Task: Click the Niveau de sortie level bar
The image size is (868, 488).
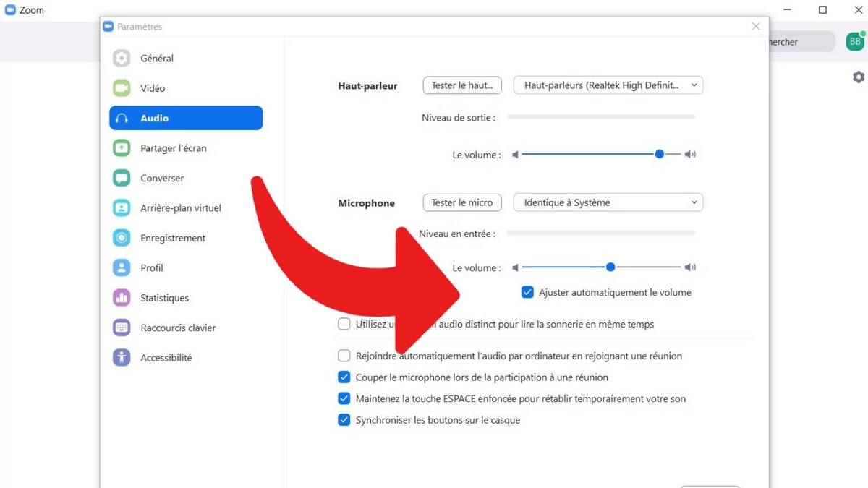Action: 601,116
